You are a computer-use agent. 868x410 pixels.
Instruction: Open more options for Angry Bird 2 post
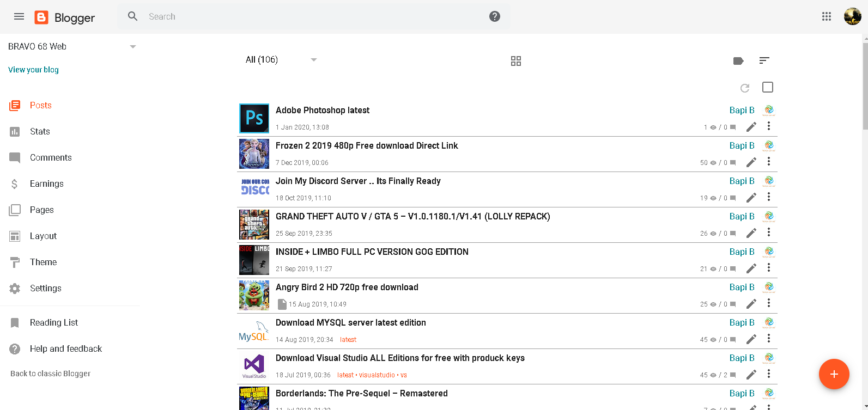769,303
